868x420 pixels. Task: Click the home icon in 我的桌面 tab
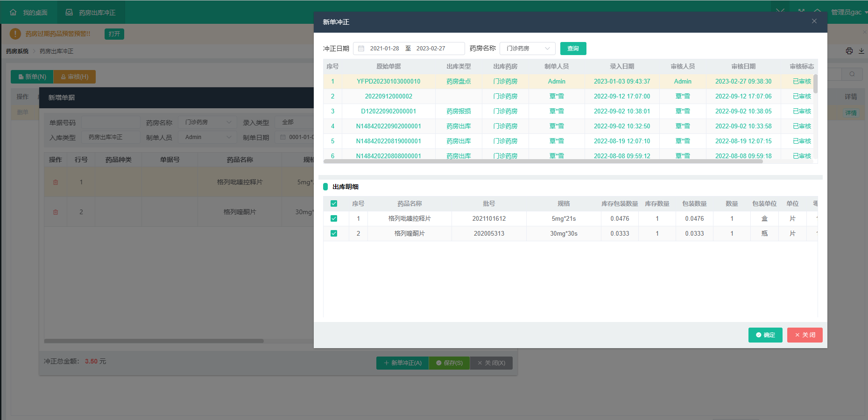13,13
